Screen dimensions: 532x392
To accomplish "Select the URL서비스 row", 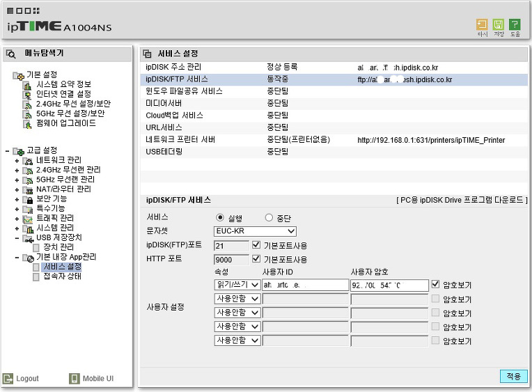I will pos(334,127).
